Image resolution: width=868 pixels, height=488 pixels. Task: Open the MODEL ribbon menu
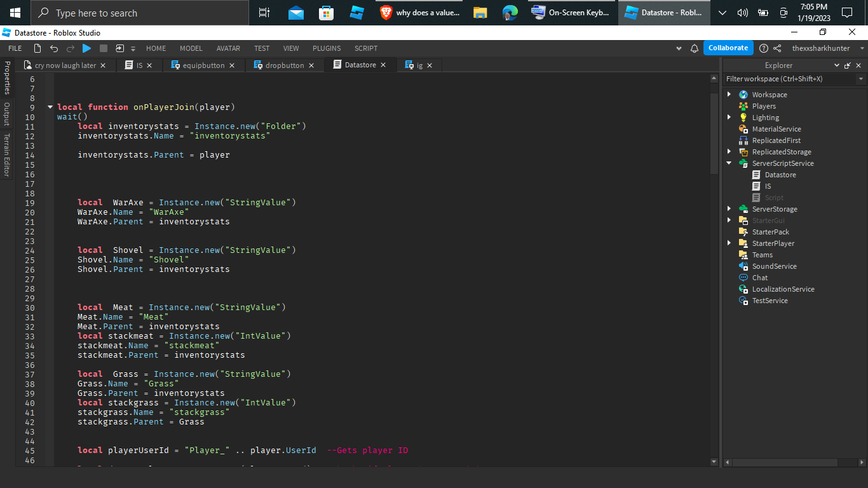point(191,48)
